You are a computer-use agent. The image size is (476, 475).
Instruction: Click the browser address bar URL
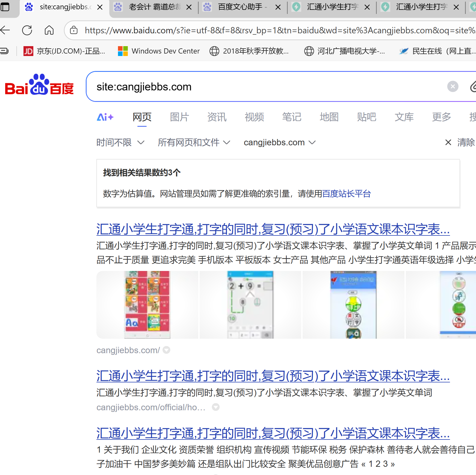[280, 30]
